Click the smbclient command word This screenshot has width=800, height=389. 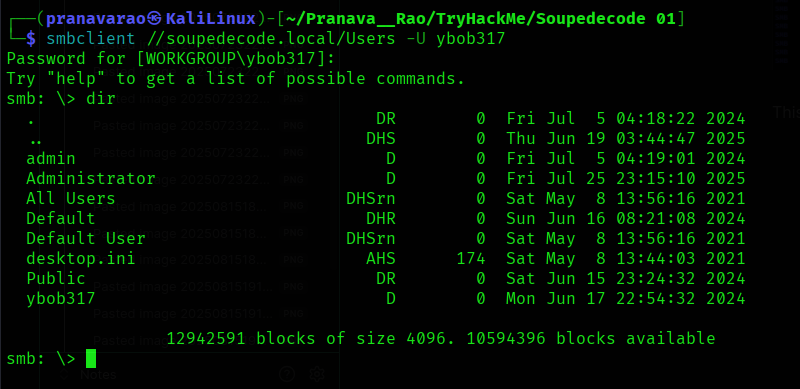click(91, 39)
